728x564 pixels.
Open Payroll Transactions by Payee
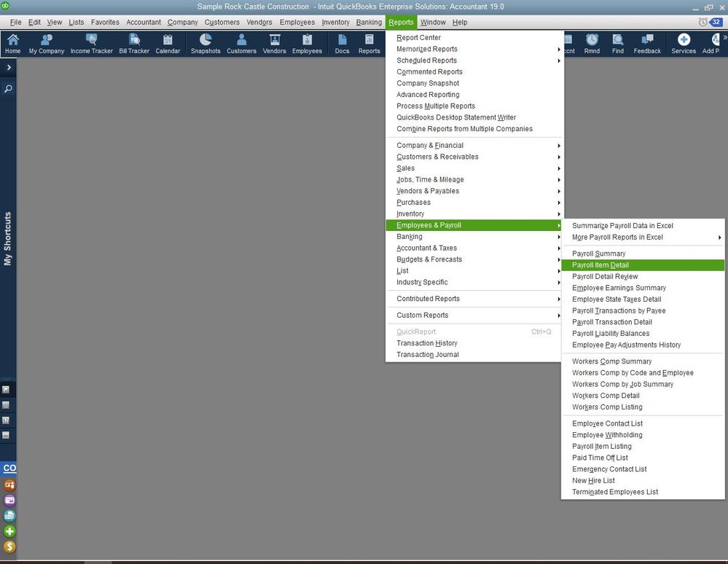tap(643, 310)
